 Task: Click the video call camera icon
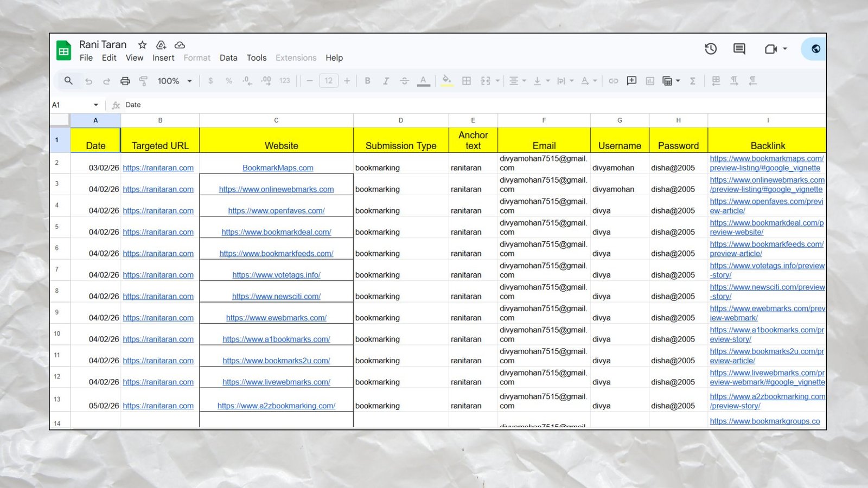770,49
